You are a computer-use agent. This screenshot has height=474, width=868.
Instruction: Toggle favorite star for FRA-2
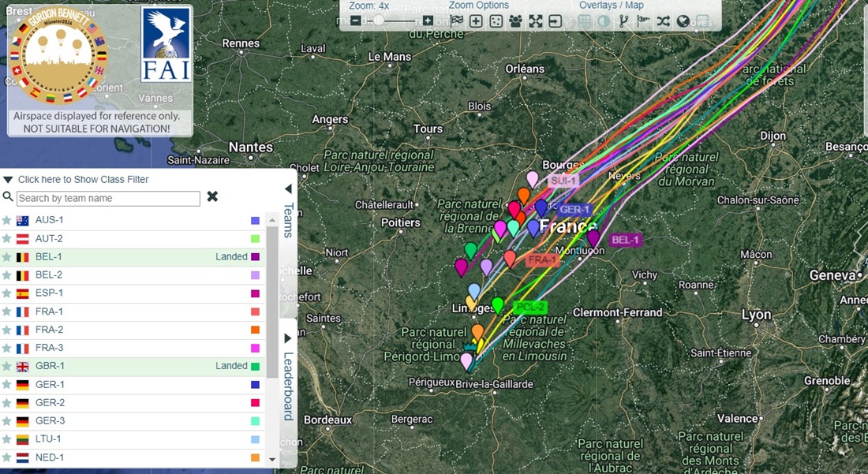click(7, 330)
